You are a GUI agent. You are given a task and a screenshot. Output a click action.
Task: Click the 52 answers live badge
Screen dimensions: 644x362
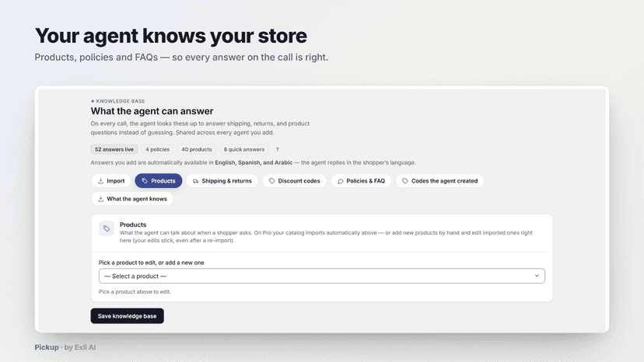[x=114, y=149]
